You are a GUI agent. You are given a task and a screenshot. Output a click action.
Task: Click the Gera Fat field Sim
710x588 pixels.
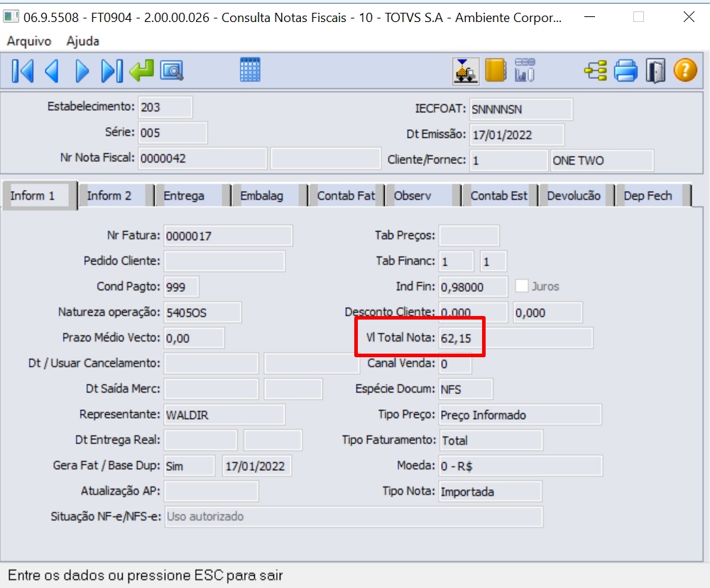(190, 466)
